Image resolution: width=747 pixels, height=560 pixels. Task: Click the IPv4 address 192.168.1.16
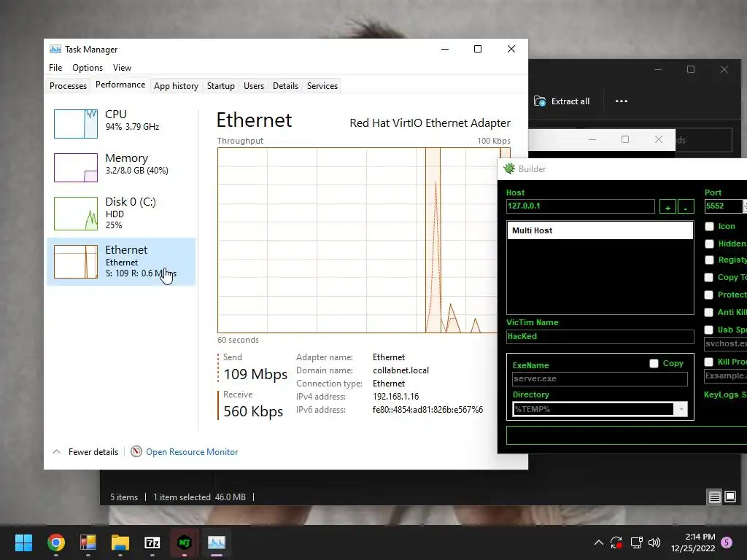coord(396,397)
